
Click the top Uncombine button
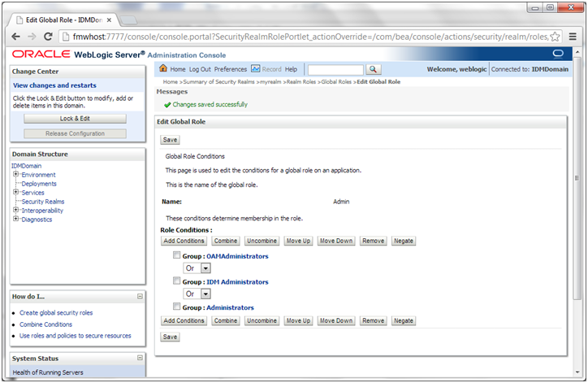[x=262, y=241]
